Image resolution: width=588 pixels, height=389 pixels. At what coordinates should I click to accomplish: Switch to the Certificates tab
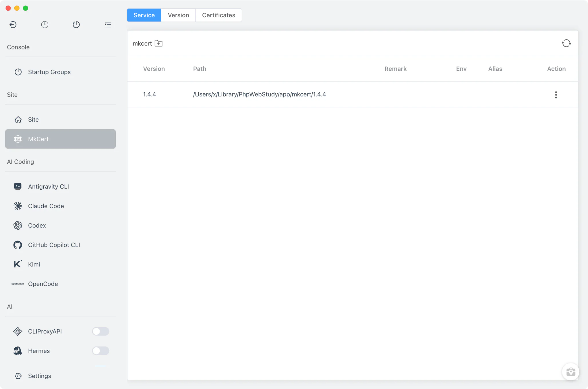[x=218, y=15]
